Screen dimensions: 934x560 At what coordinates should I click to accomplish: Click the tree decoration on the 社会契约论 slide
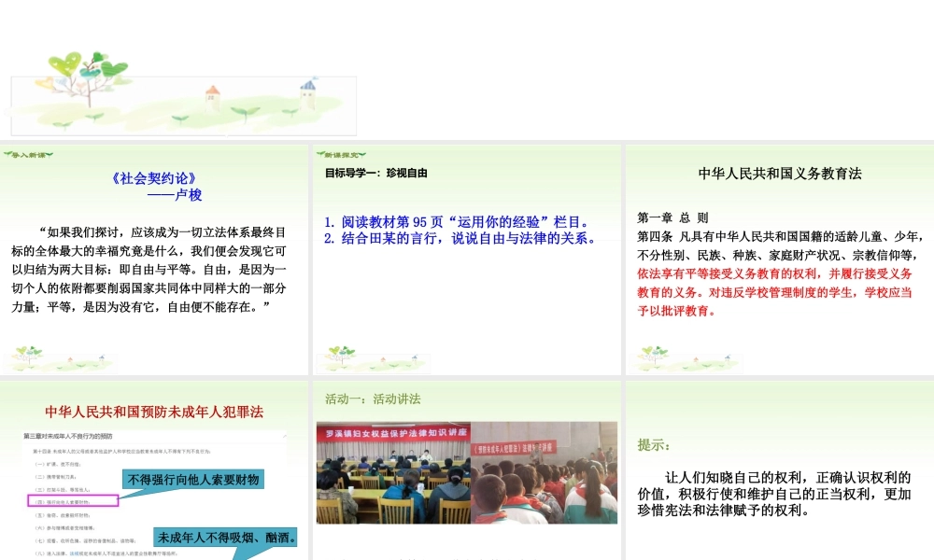click(x=30, y=357)
